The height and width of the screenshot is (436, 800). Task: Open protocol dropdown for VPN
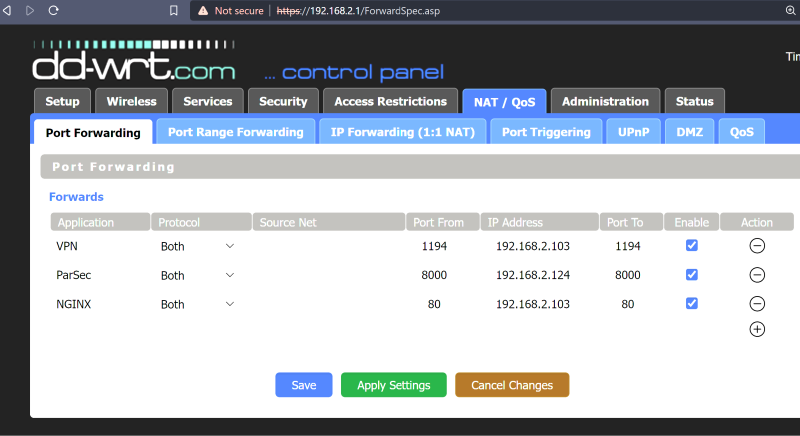(198, 246)
